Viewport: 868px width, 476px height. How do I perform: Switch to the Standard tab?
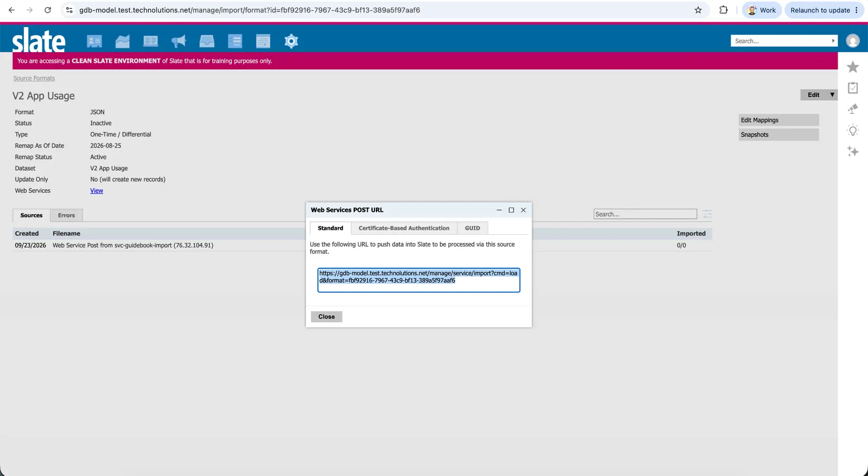[330, 228]
